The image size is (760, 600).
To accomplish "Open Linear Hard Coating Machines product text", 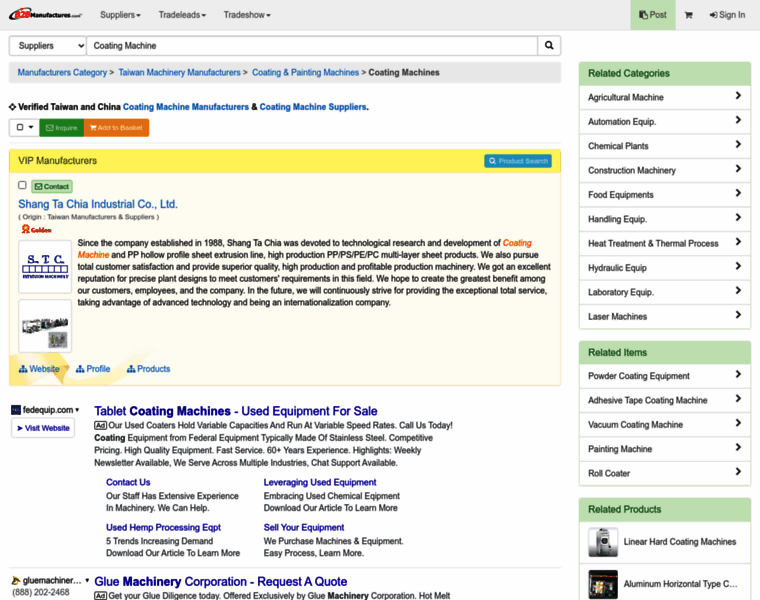I will (x=680, y=542).
